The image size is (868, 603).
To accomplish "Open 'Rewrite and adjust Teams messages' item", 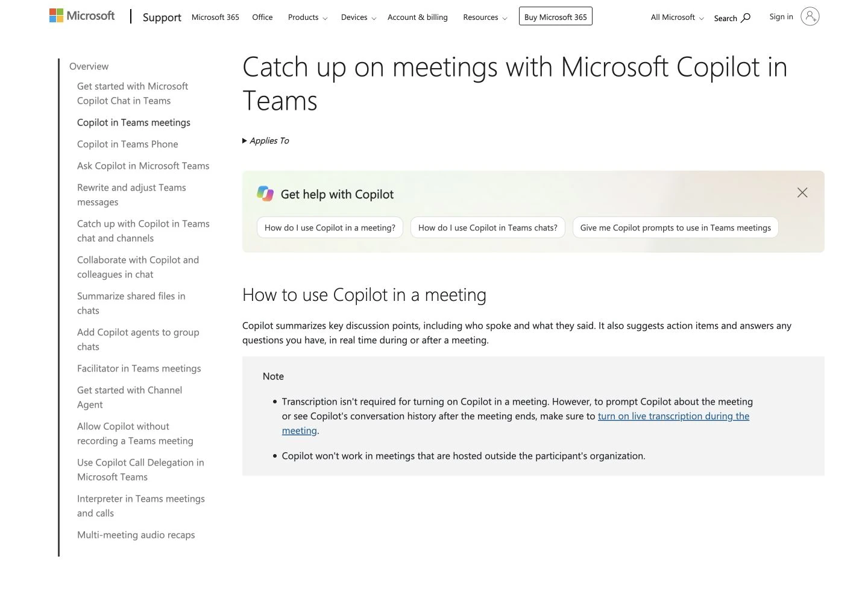I will (131, 195).
